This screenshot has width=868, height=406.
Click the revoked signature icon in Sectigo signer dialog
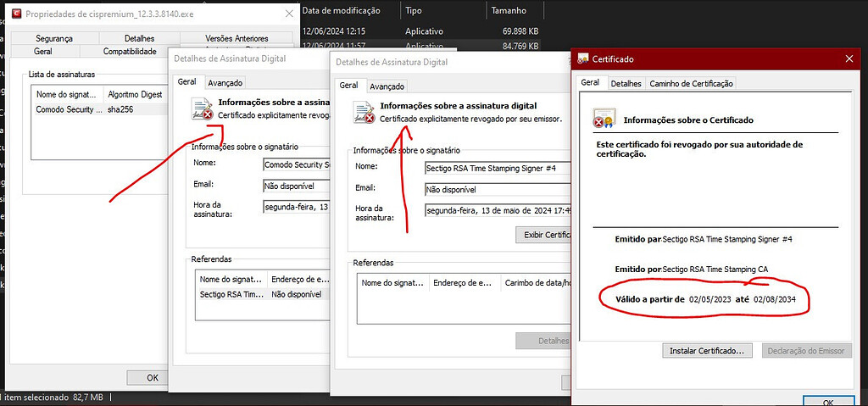click(364, 112)
